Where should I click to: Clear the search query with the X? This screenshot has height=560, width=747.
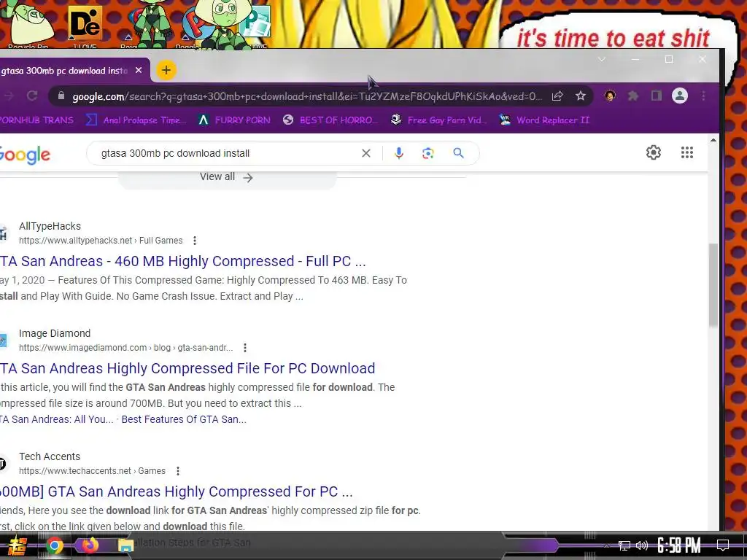tap(366, 153)
